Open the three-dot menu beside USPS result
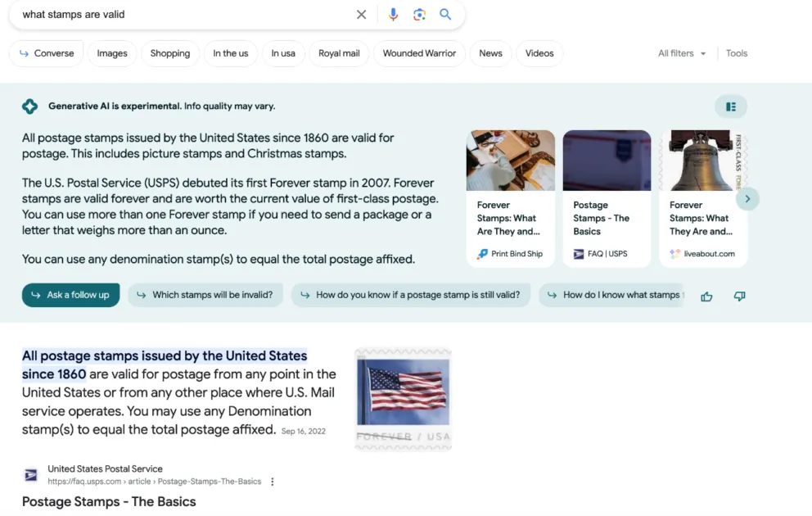This screenshot has width=812, height=516. [273, 482]
